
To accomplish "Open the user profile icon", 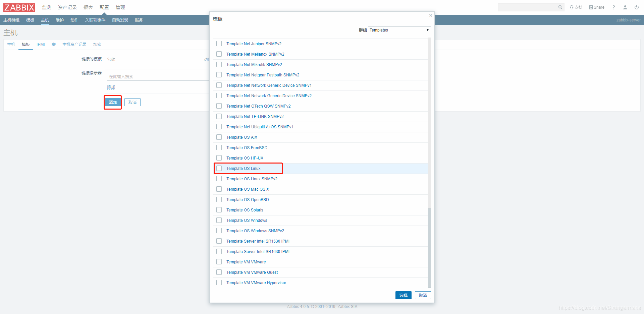I will click(625, 7).
